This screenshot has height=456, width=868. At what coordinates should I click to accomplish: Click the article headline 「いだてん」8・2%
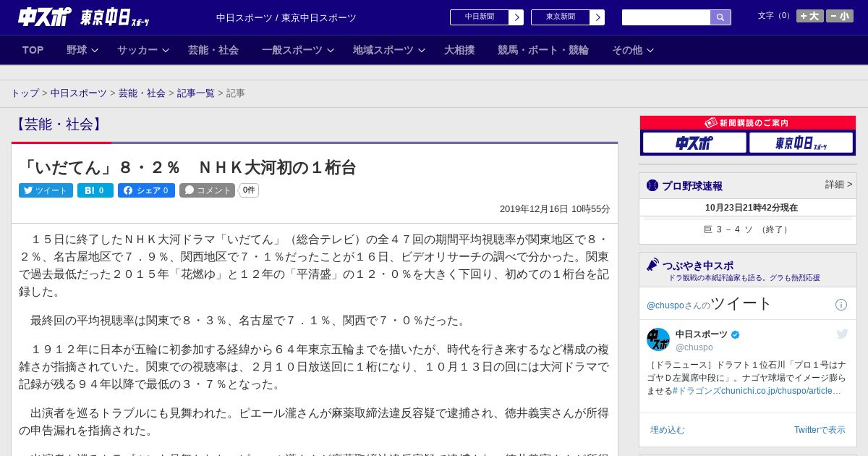[188, 168]
